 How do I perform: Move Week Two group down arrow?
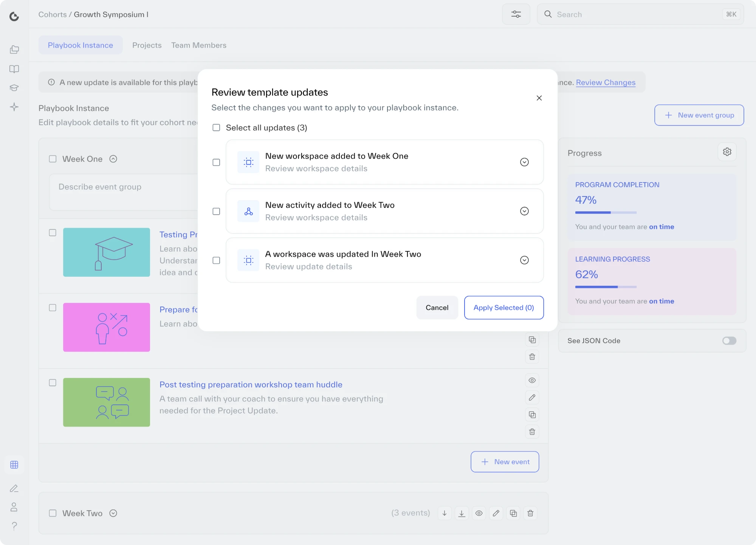445,513
